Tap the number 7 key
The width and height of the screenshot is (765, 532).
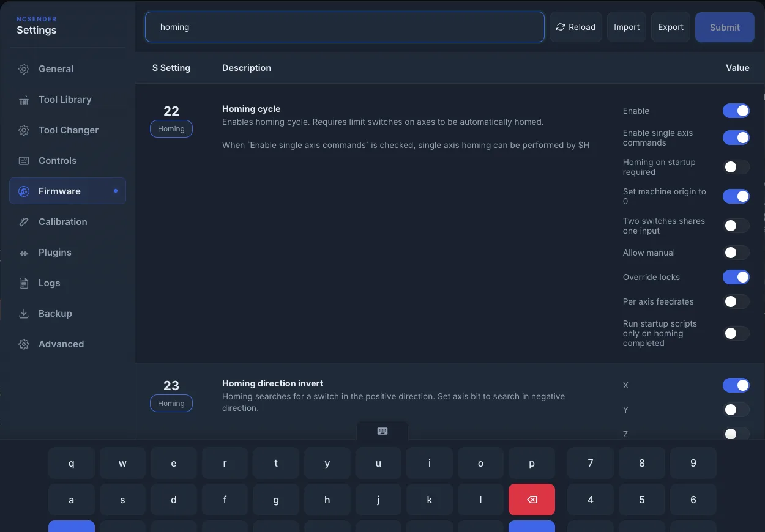[591, 463]
